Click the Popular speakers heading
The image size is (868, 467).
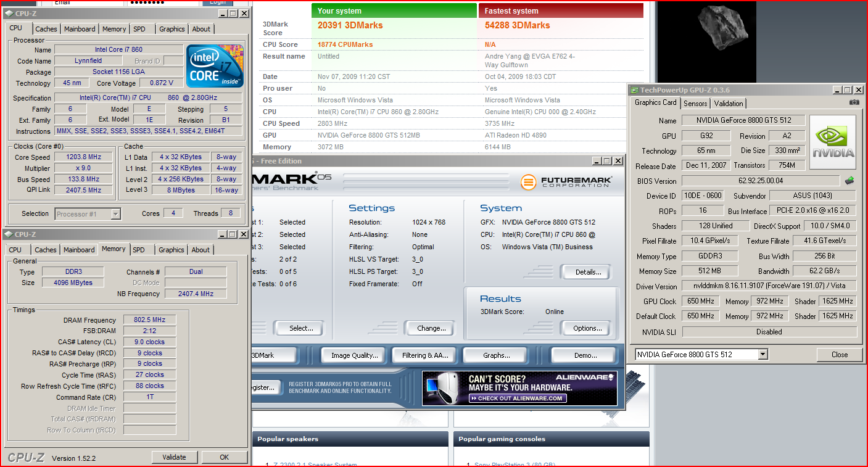pos(287,439)
